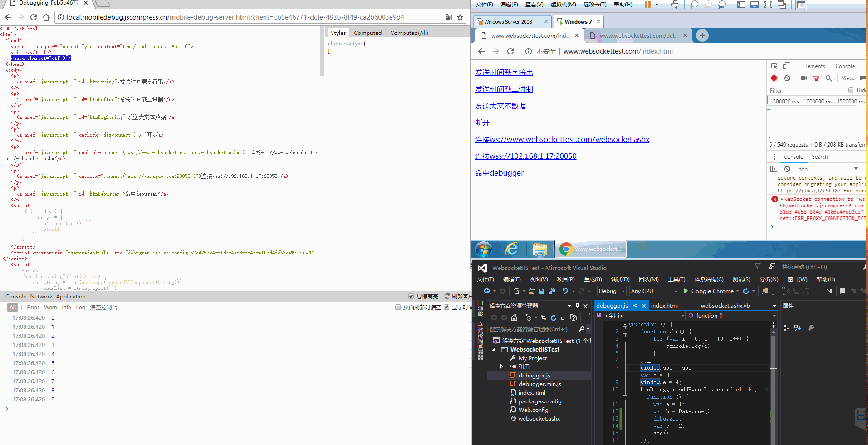Open Internet Explorer from Windows 7 taskbar

point(512,249)
